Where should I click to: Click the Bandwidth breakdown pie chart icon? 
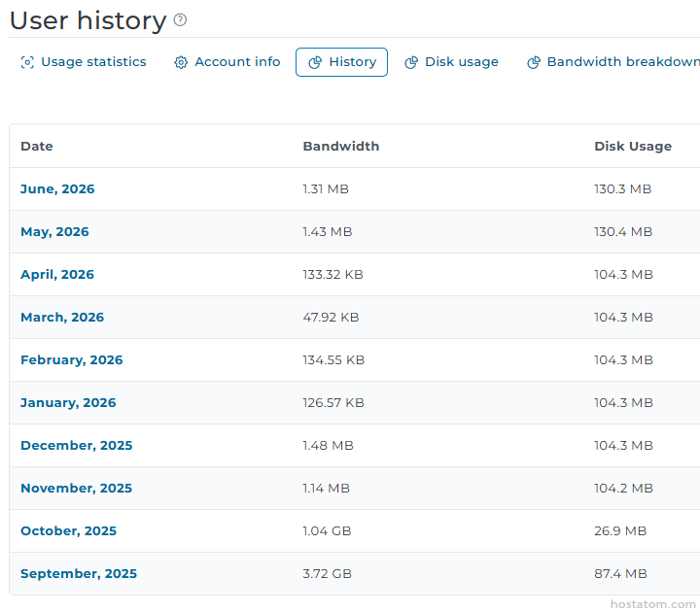coord(534,62)
